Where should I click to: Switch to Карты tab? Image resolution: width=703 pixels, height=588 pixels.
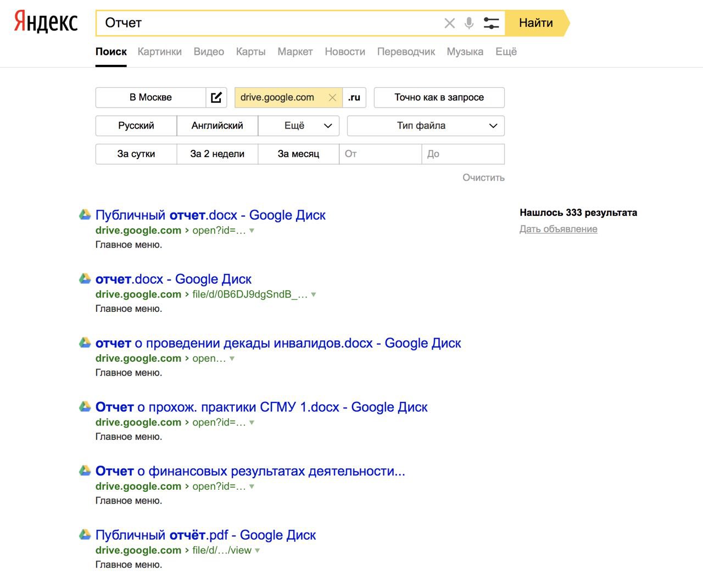[x=250, y=52]
